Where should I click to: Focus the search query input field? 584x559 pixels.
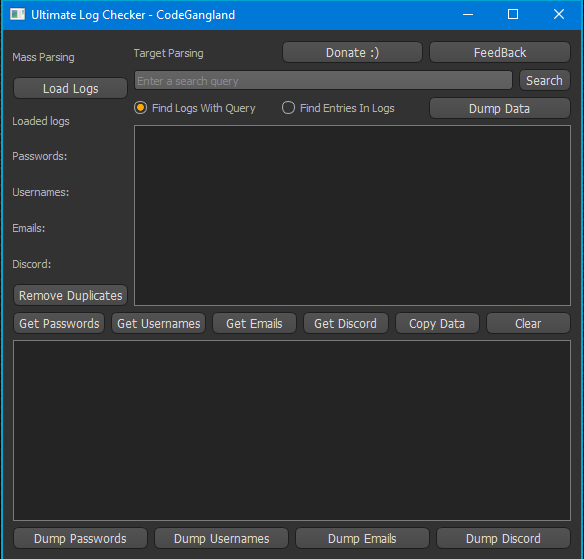(323, 80)
